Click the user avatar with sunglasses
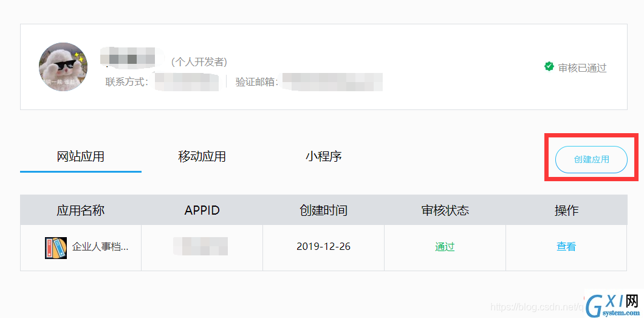 point(63,67)
